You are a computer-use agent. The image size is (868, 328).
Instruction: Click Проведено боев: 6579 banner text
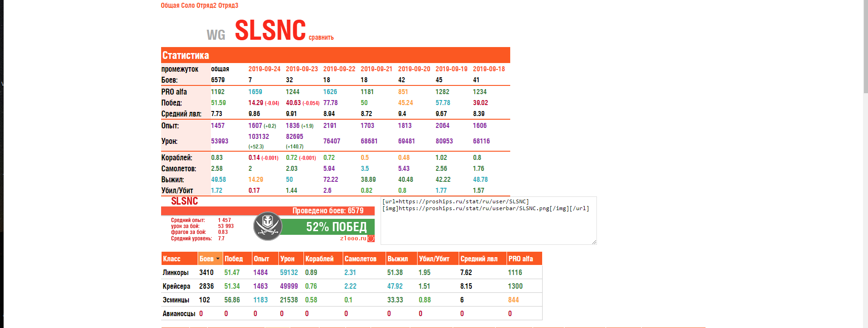pyautogui.click(x=328, y=211)
